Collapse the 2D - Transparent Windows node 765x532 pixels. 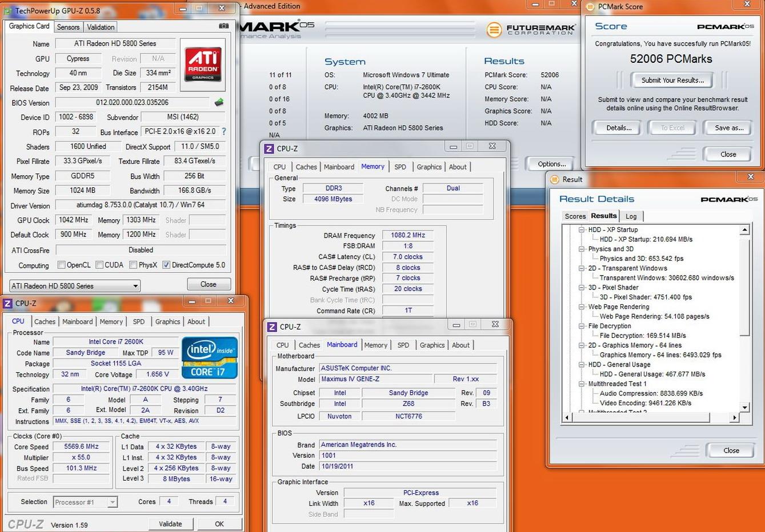581,268
